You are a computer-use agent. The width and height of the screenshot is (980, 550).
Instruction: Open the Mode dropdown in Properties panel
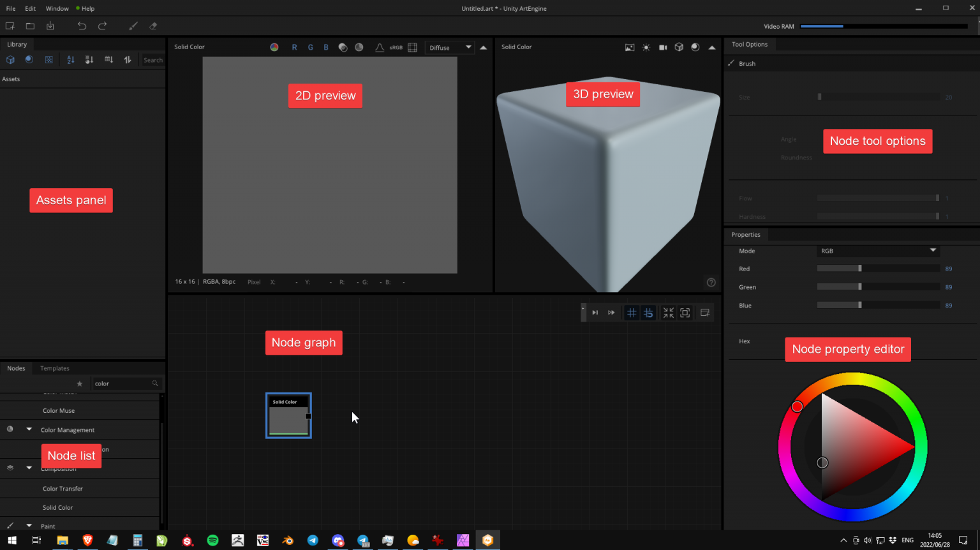tap(879, 251)
